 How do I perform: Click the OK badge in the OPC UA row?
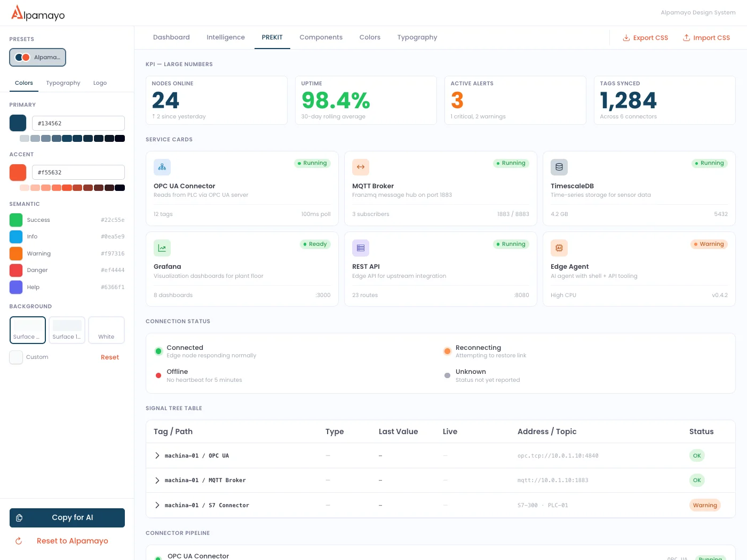tap(697, 455)
